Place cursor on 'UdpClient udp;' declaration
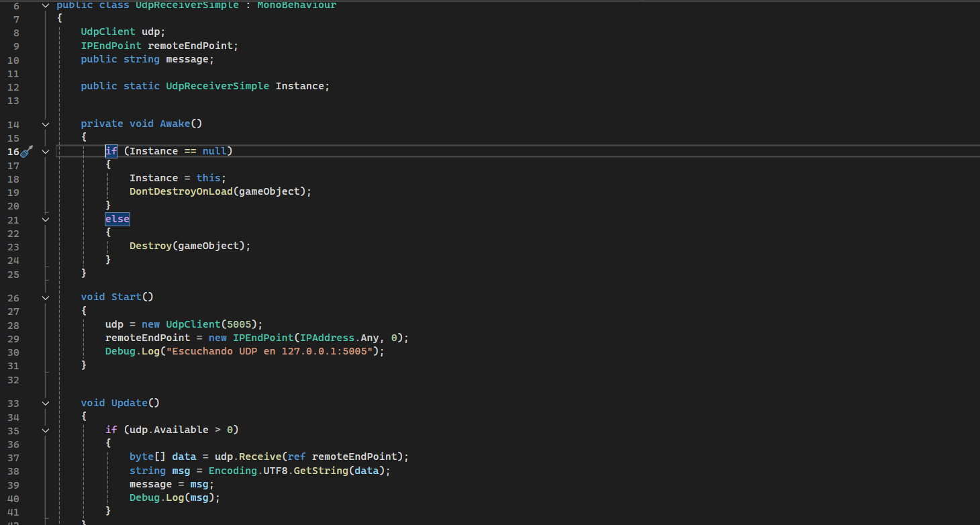This screenshot has width=980, height=525. 123,32
